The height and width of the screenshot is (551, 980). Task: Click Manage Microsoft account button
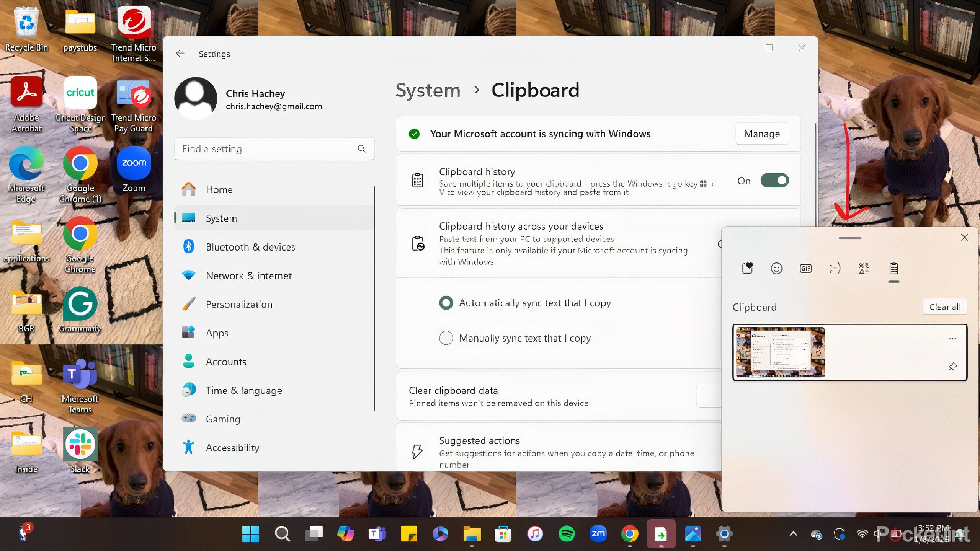761,133
